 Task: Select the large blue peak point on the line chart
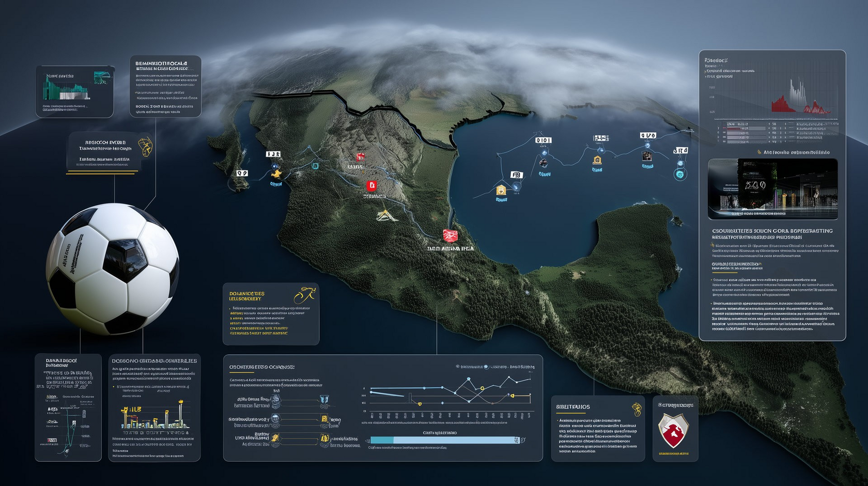469,379
